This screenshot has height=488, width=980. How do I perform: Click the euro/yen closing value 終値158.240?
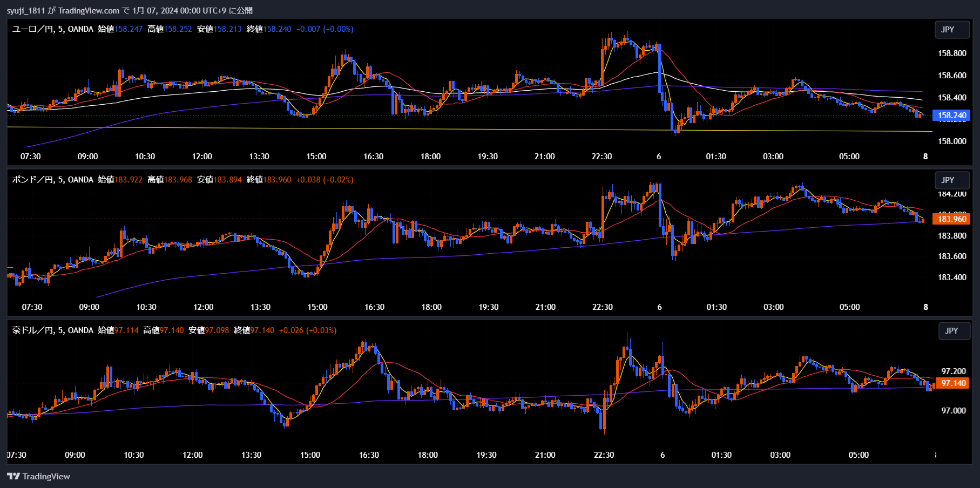tap(269, 29)
